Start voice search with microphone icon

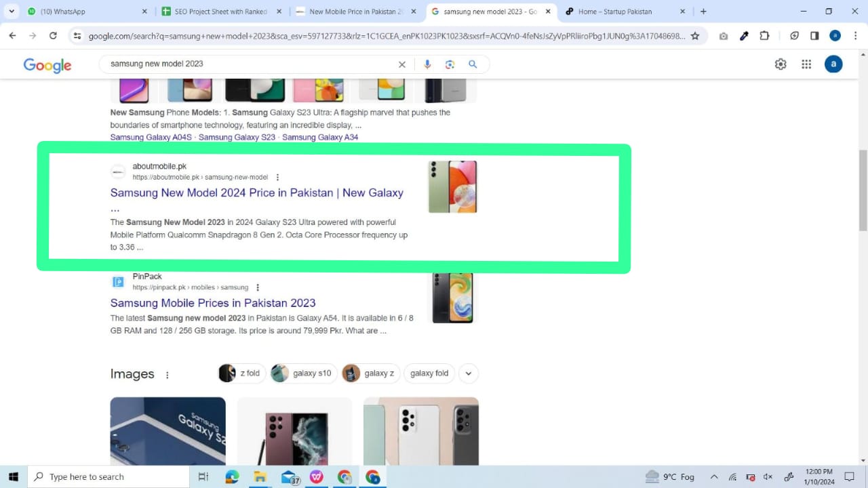click(427, 64)
